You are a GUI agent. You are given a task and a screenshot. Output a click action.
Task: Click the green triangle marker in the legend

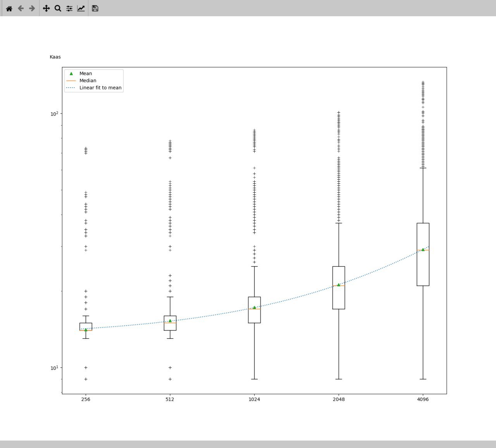pos(71,74)
